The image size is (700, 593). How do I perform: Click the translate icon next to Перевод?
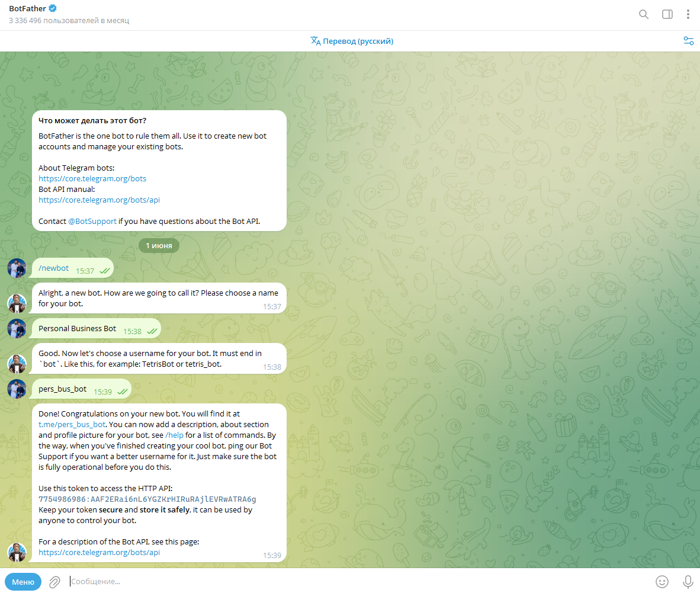coord(315,41)
